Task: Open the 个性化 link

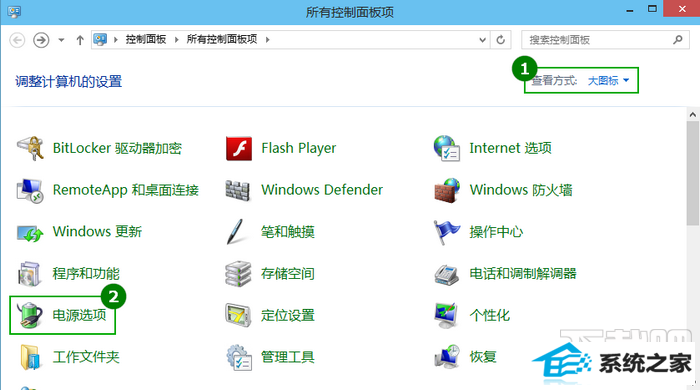Action: pos(490,315)
